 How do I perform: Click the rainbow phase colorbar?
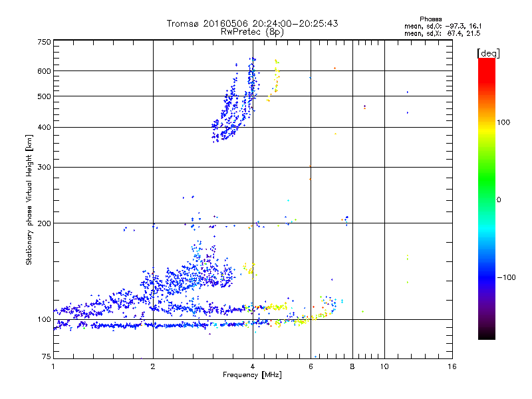[487, 199]
